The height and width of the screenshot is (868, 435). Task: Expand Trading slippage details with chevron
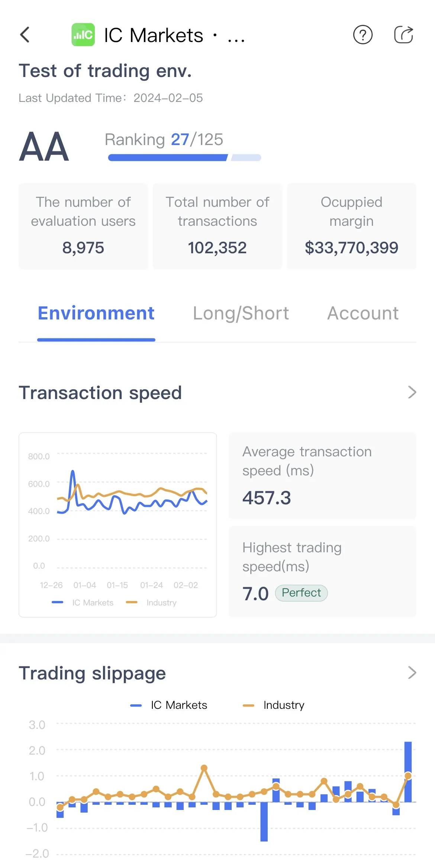point(412,673)
